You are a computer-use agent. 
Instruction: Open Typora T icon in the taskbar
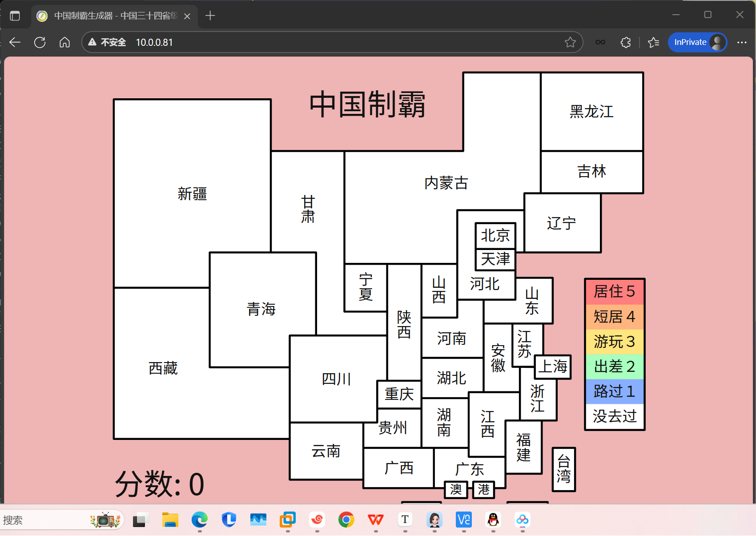(405, 520)
